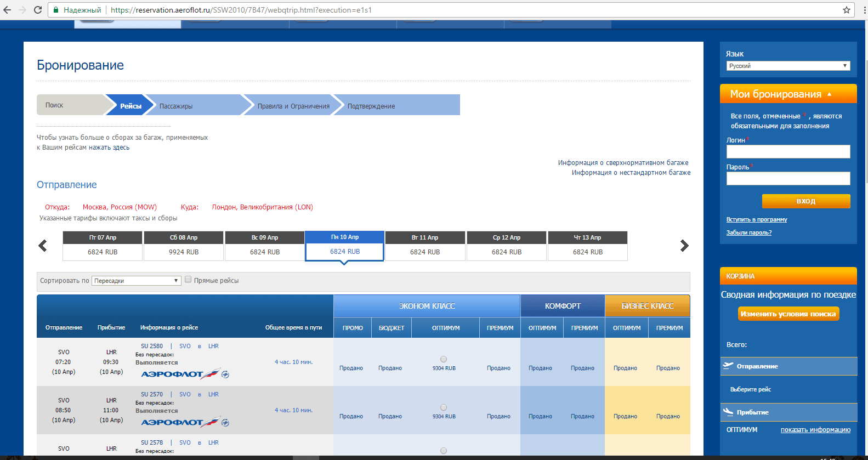868x460 pixels.
Task: Click the КОРЗИНА panel header
Action: tap(788, 276)
